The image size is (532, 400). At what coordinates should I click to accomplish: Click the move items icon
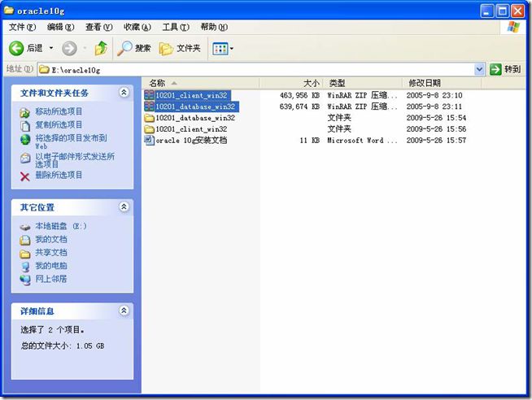(24, 112)
